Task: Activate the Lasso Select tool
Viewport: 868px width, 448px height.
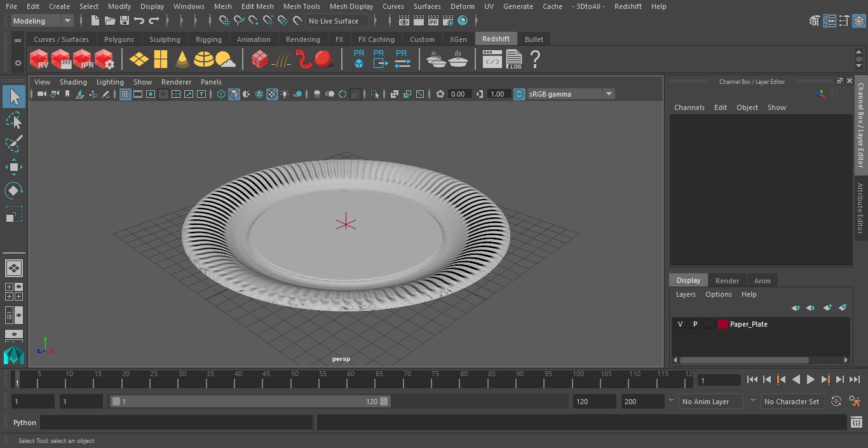Action: tap(14, 121)
